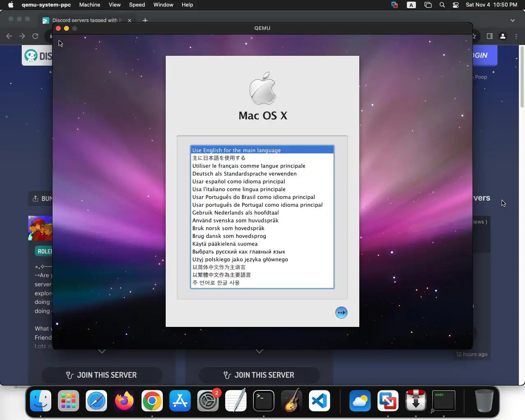Open Visual Studio Code from the Dock
This screenshot has height=420, width=525.
320,401
